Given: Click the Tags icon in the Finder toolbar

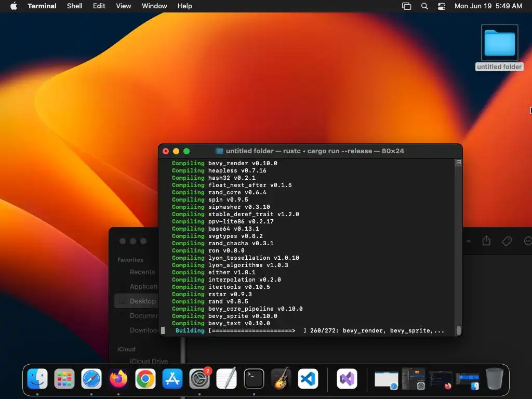Looking at the screenshot, I should pyautogui.click(x=507, y=241).
